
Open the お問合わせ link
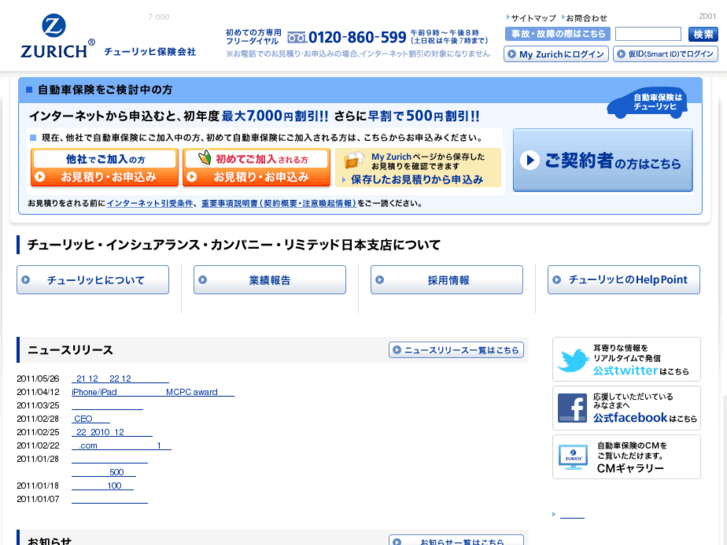tap(587, 18)
